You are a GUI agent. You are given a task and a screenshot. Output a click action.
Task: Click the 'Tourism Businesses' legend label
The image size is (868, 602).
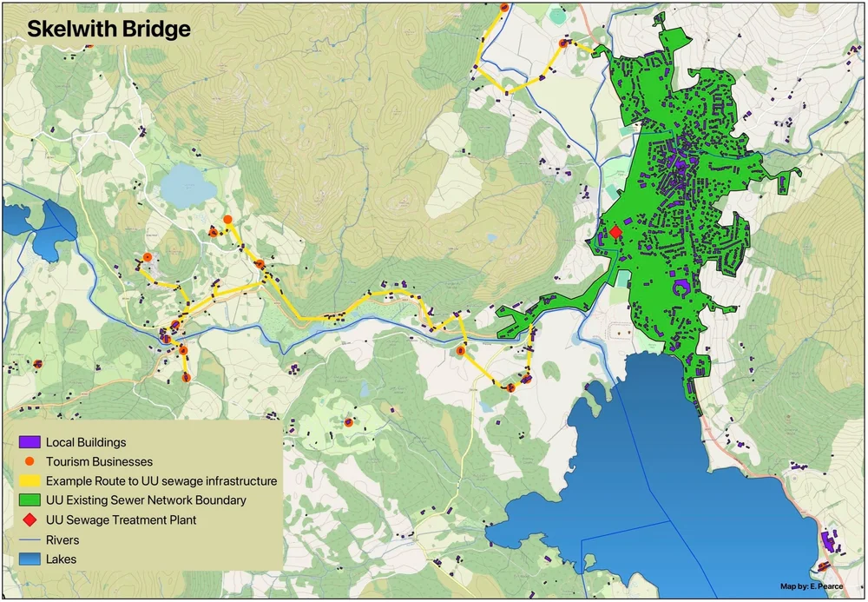[x=99, y=461]
